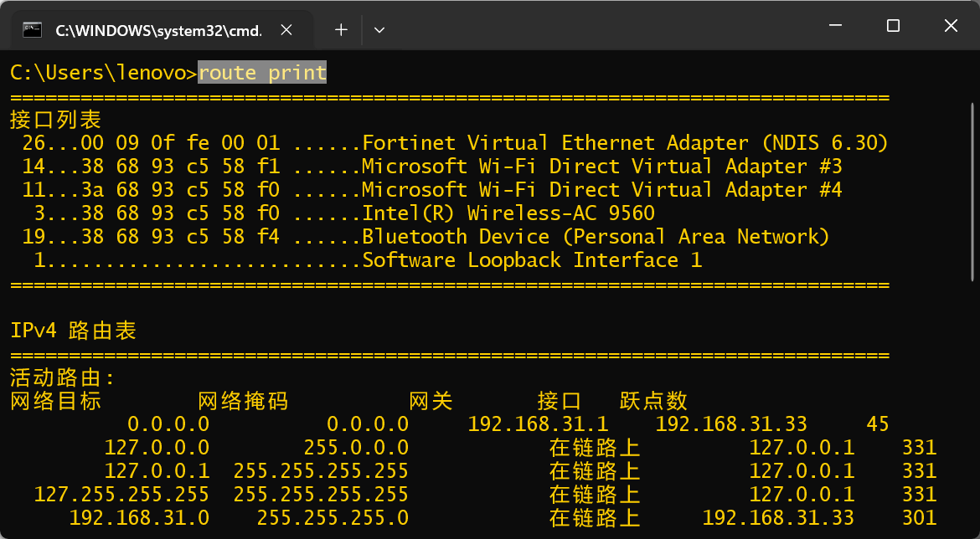Click the 接口列表 heading
This screenshot has width=980, height=539.
point(55,120)
